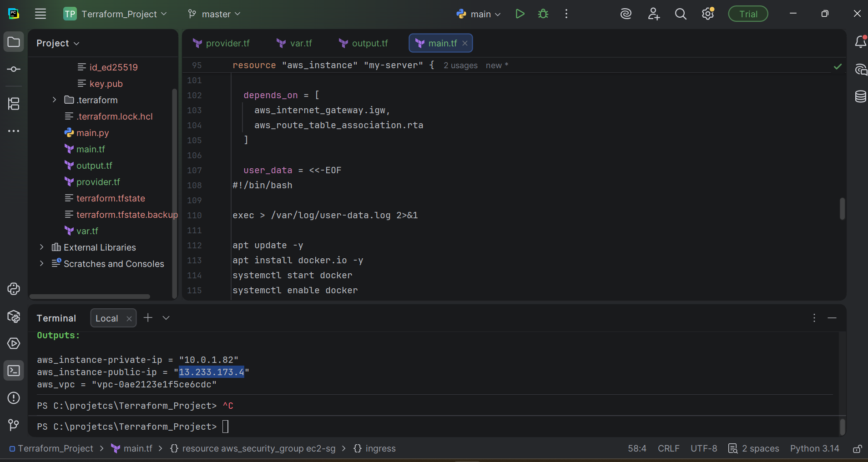Show 2 usages of my-server resource
Image resolution: width=868 pixels, height=462 pixels.
pyautogui.click(x=460, y=65)
